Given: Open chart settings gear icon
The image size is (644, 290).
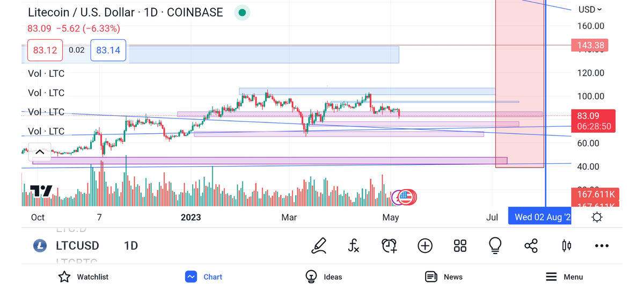Looking at the screenshot, I should [x=597, y=218].
